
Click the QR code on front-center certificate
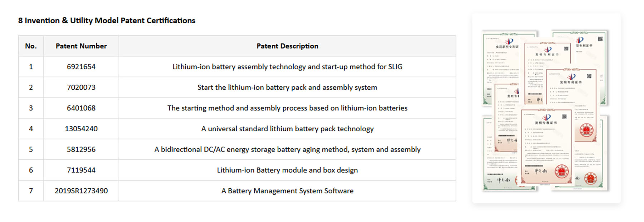564,117
